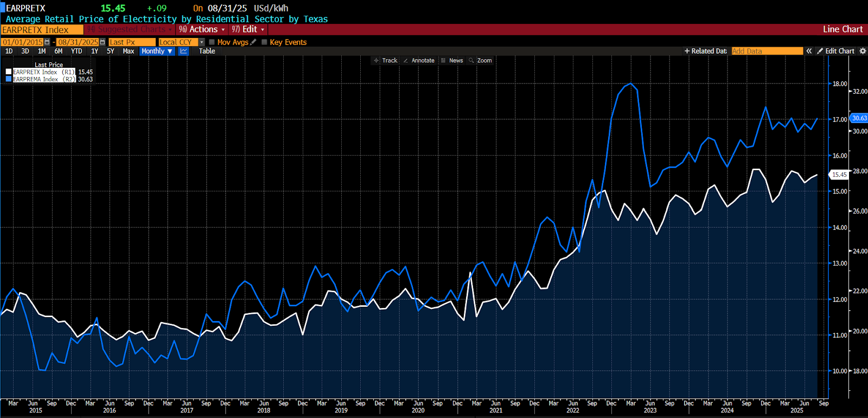This screenshot has width=868, height=418.
Task: Open the Edit menu
Action: 249,29
